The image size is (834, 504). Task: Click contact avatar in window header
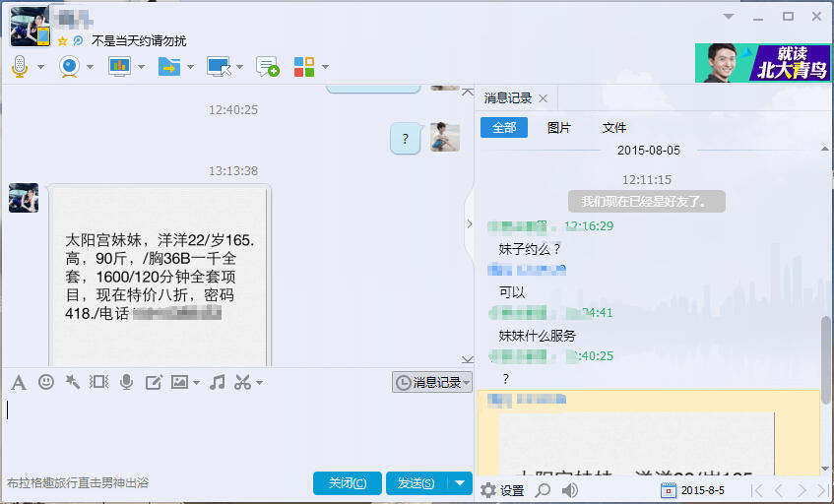pyautogui.click(x=31, y=27)
